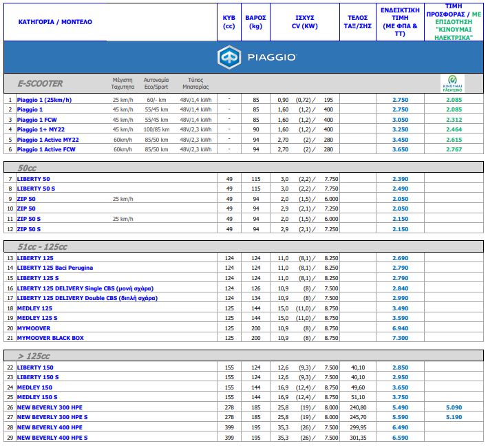Click the ΤΕΛΟΣ ΤΑΞ/ΣΗΣ column header

[x=358, y=22]
